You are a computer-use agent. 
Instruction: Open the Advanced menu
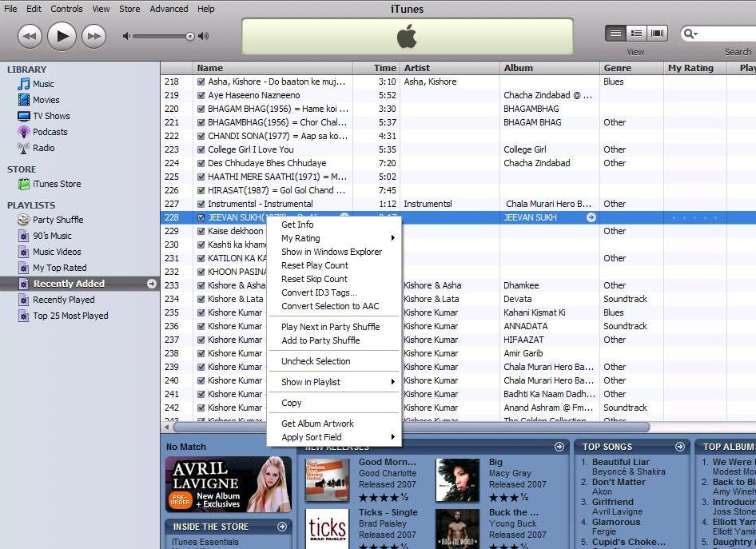(169, 9)
